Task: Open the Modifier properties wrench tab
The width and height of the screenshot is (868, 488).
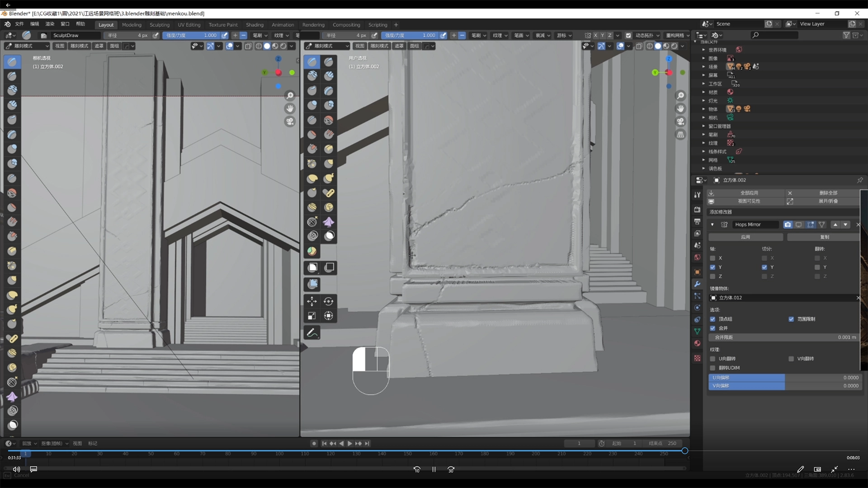Action: click(697, 284)
